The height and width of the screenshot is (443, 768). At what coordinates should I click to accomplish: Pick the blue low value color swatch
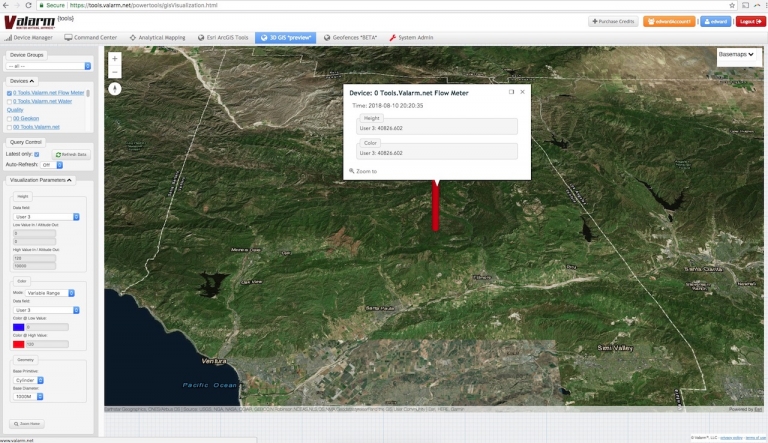coord(19,327)
